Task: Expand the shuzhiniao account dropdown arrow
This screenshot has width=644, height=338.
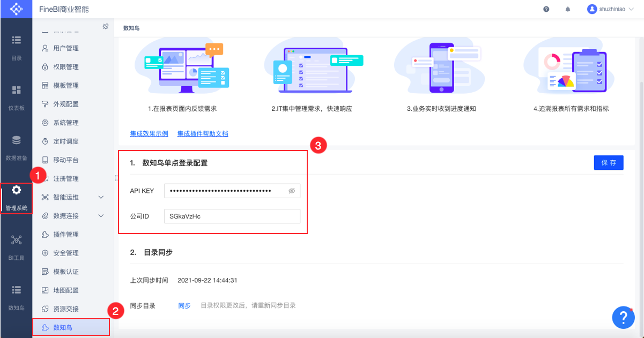Action: pyautogui.click(x=631, y=10)
